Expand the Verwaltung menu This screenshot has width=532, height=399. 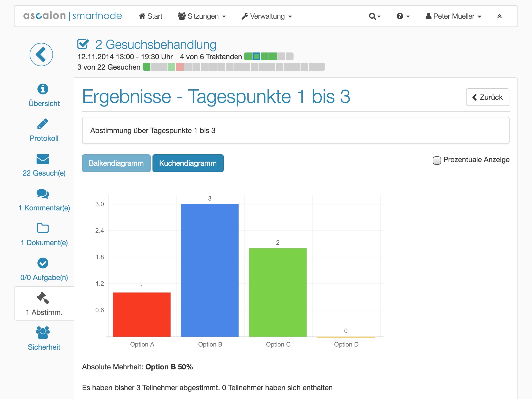[x=267, y=16]
